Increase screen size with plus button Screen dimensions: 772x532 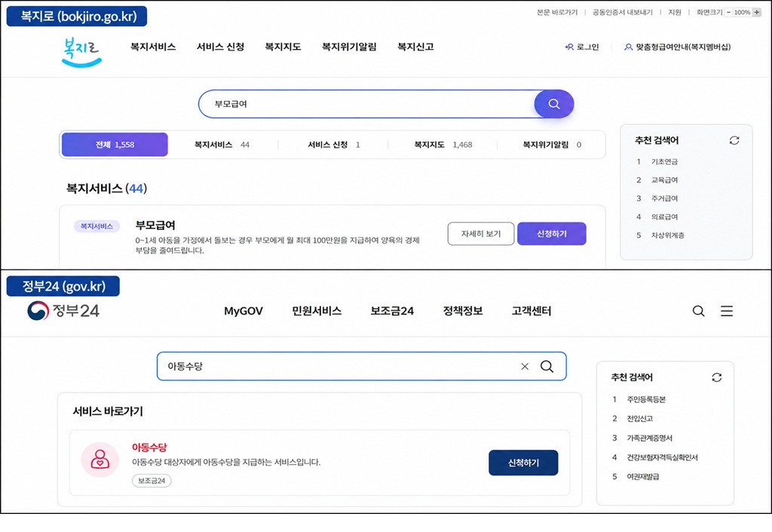[x=757, y=12]
